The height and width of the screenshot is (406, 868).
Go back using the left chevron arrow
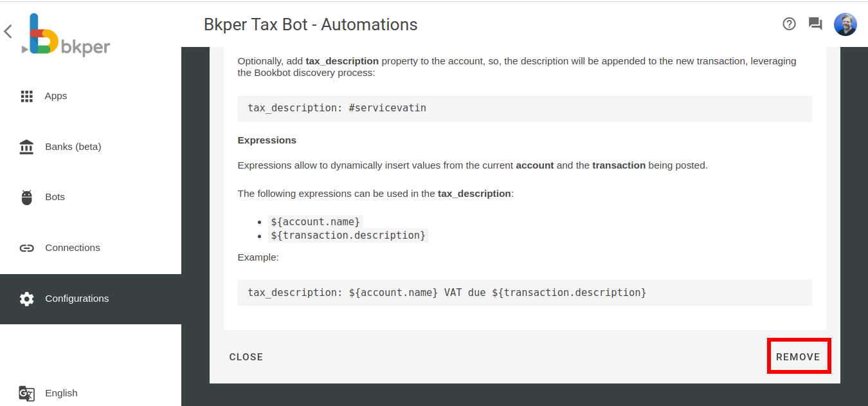pyautogui.click(x=8, y=31)
